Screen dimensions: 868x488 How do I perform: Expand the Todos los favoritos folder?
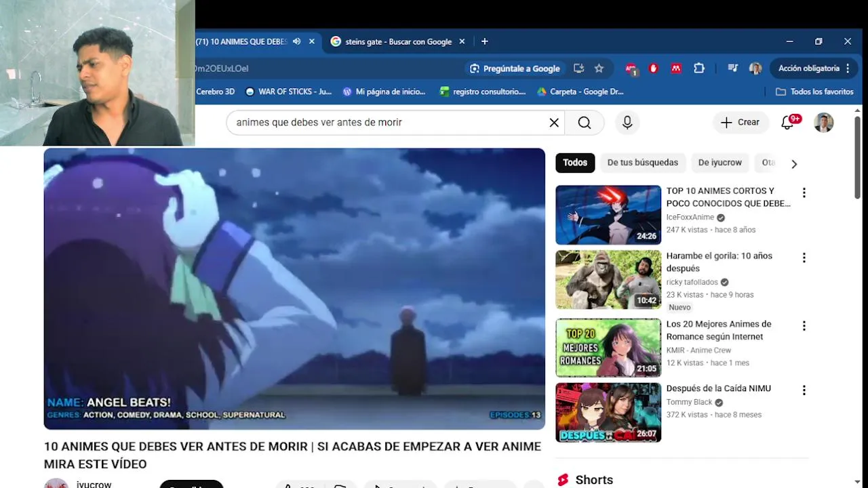click(x=814, y=91)
